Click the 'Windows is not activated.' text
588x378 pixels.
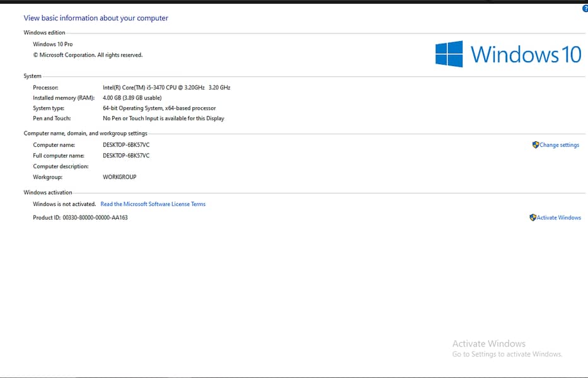64,204
